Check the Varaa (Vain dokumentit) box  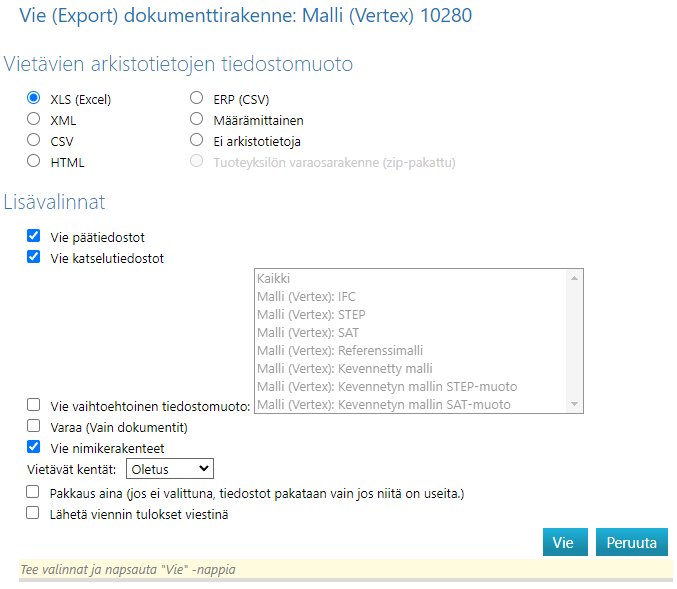[34, 426]
